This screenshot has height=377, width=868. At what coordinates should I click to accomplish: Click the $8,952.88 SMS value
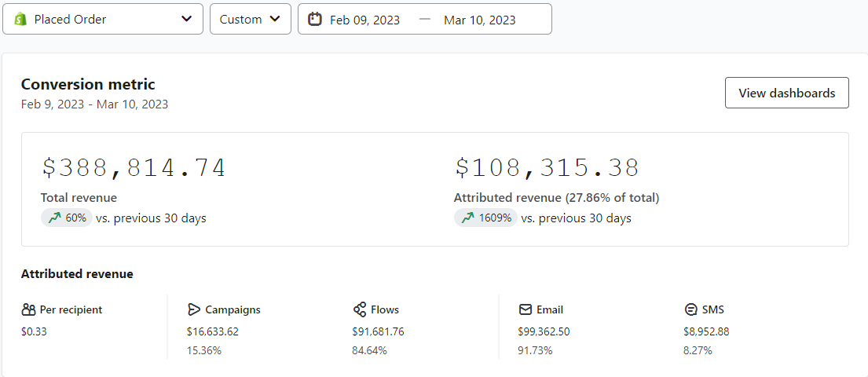pos(706,331)
